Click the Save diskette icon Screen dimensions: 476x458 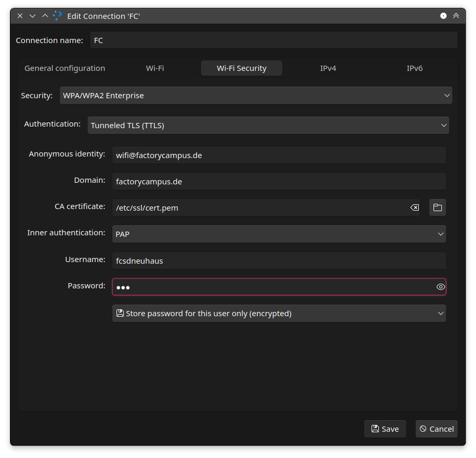coord(375,429)
